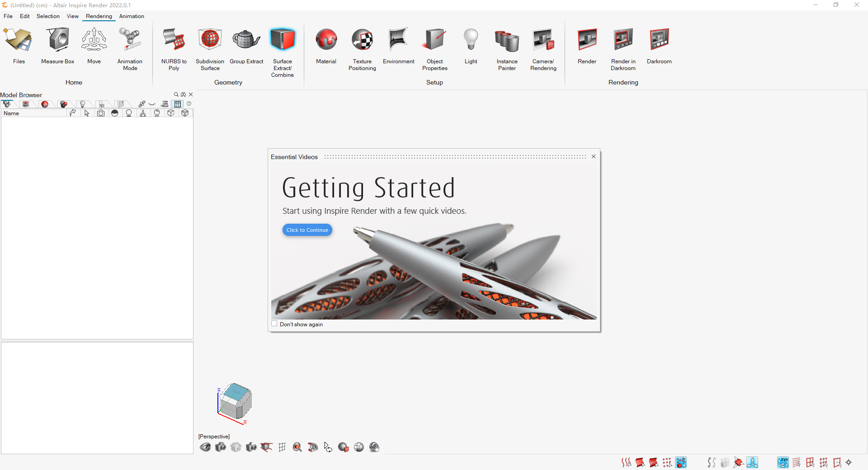Click the zoom-to-object magnifier icon
The width and height of the screenshot is (868, 470).
coord(297,447)
